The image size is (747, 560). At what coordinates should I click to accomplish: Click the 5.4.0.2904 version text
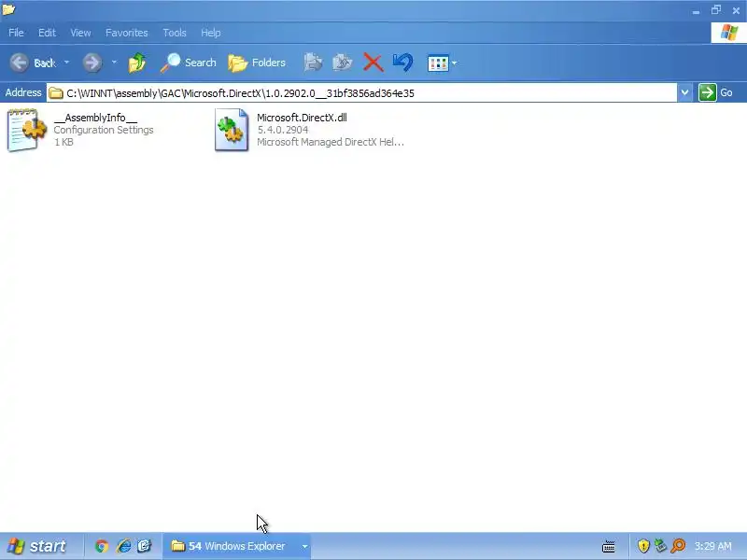pos(283,130)
